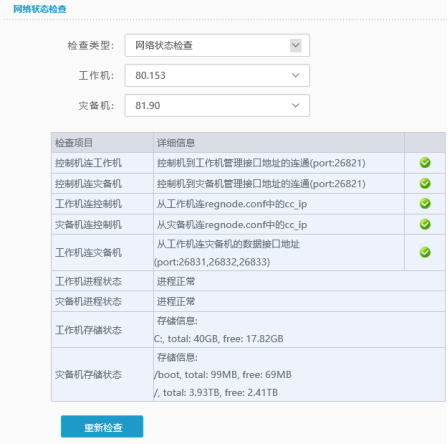
Task: Select the 工作机连灾备机 row label
Action: (x=88, y=253)
